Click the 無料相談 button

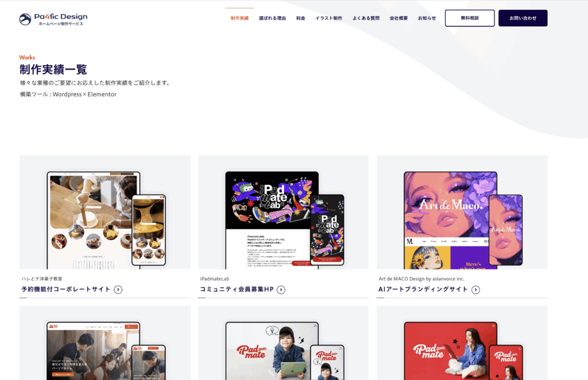click(470, 18)
